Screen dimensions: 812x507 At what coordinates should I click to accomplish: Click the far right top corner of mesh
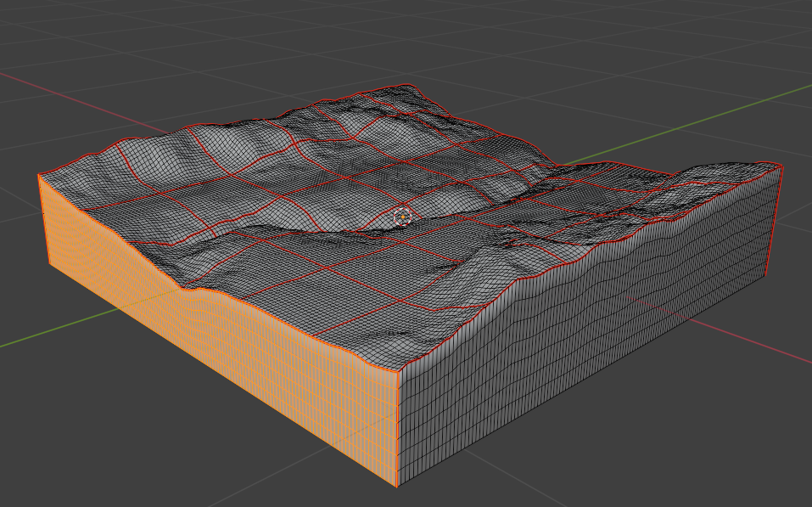[781, 166]
